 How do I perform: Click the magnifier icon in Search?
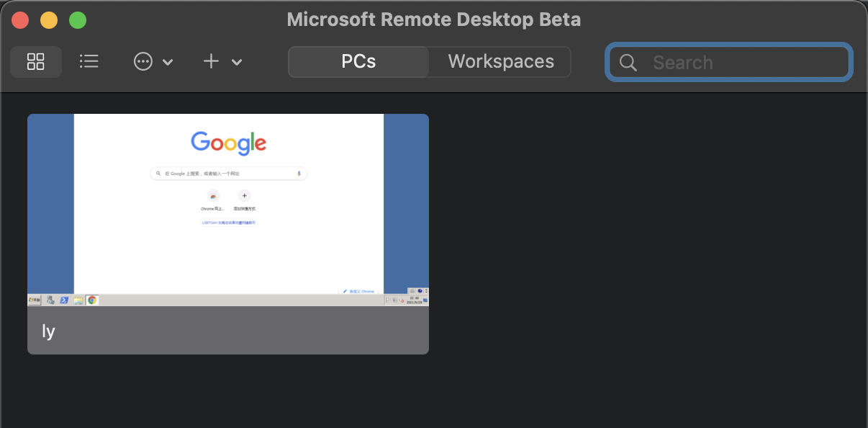628,63
